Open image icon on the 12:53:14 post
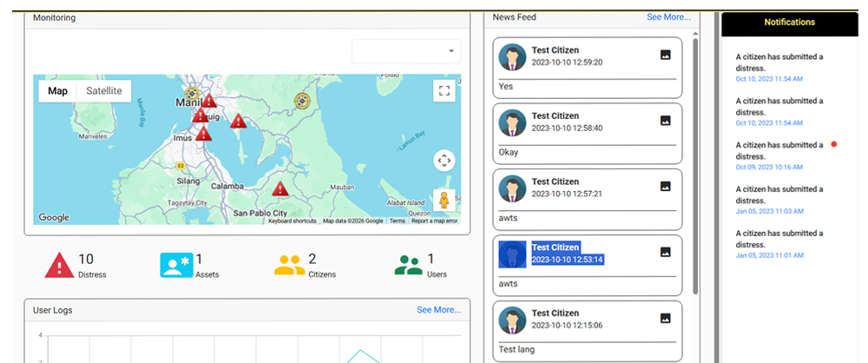This screenshot has height=363, width=868. click(666, 252)
